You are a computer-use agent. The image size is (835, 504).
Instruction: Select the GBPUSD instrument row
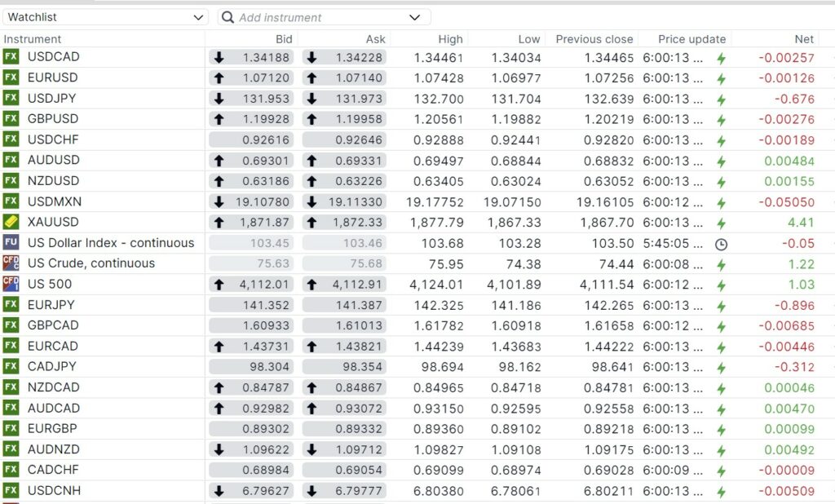(x=53, y=118)
